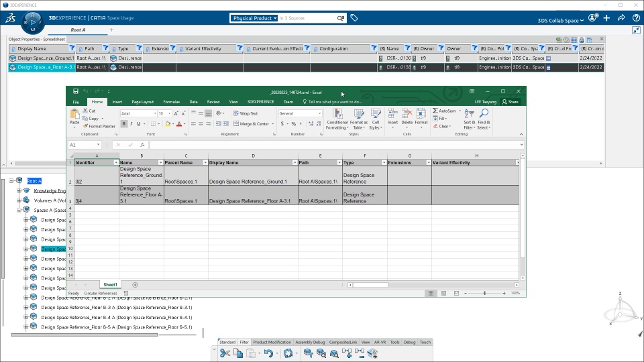This screenshot has width=644, height=362.
Task: Switch to Excel Insert ribbon tab
Action: [x=117, y=102]
